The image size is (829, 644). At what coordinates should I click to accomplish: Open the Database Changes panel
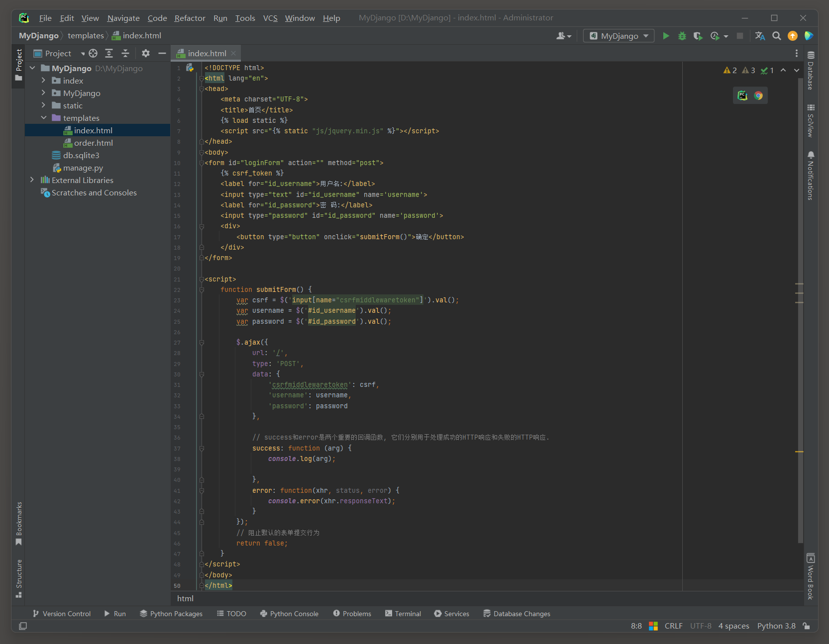pos(517,614)
